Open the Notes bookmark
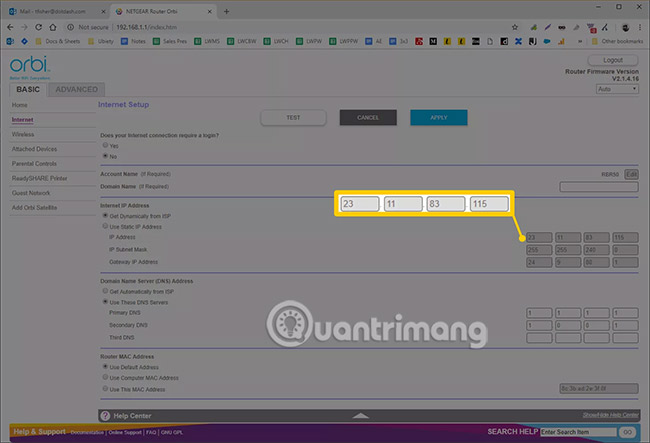This screenshot has height=443, width=650. [x=133, y=41]
